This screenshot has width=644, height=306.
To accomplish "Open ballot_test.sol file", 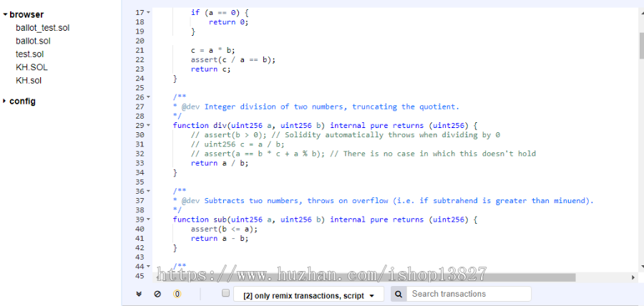I will pos(43,28).
